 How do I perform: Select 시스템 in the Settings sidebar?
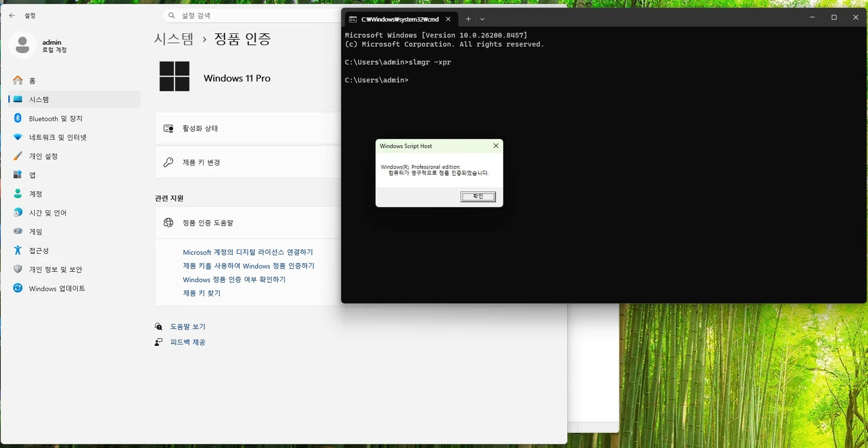click(x=75, y=99)
